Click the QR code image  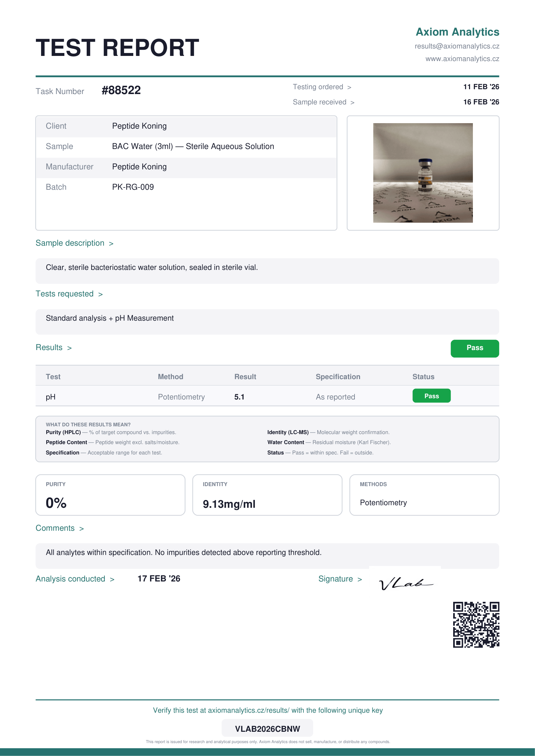coord(476,625)
